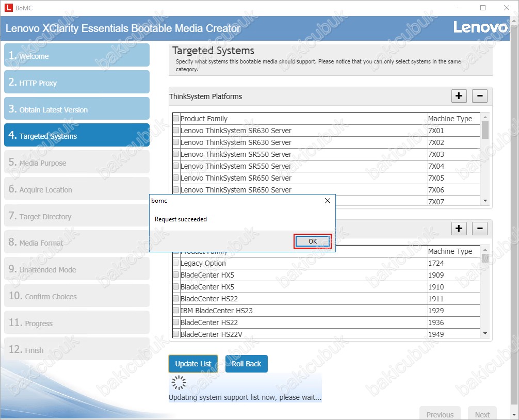Close the BoMC window
Viewport: 519px width, 420px height.
point(507,8)
